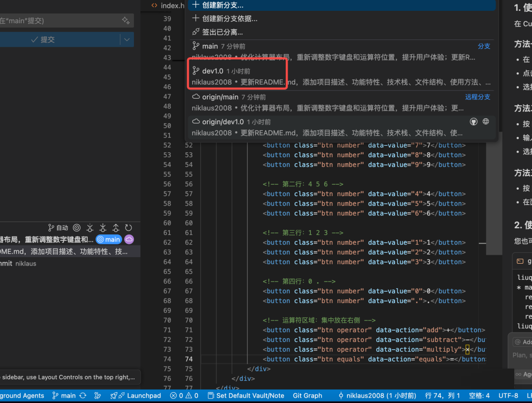Click the 提交 commit button

60,40
